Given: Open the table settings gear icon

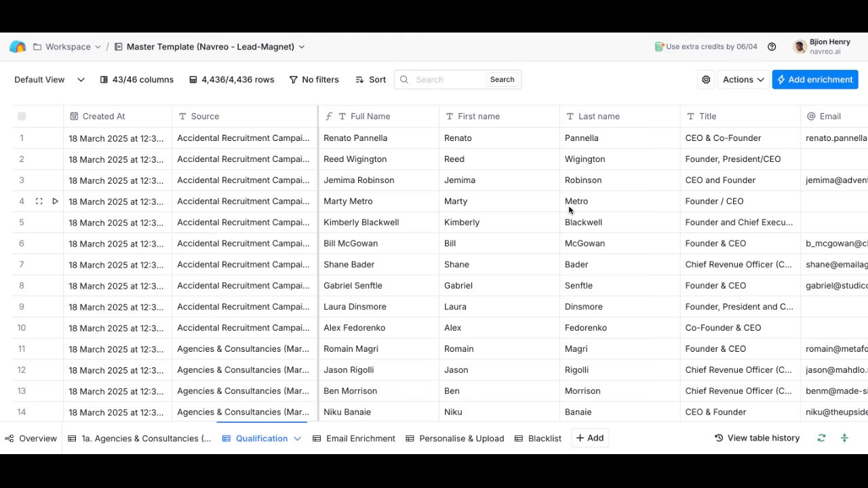Looking at the screenshot, I should (706, 79).
